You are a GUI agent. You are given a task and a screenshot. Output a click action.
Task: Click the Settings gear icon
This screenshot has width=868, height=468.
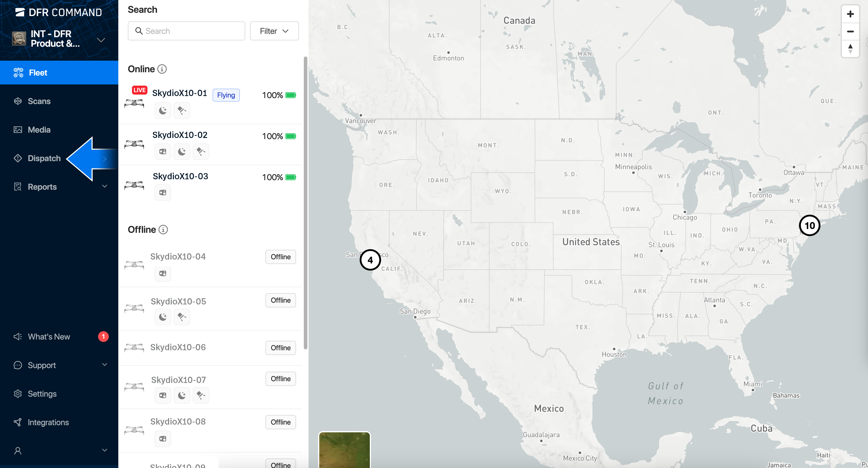18,394
